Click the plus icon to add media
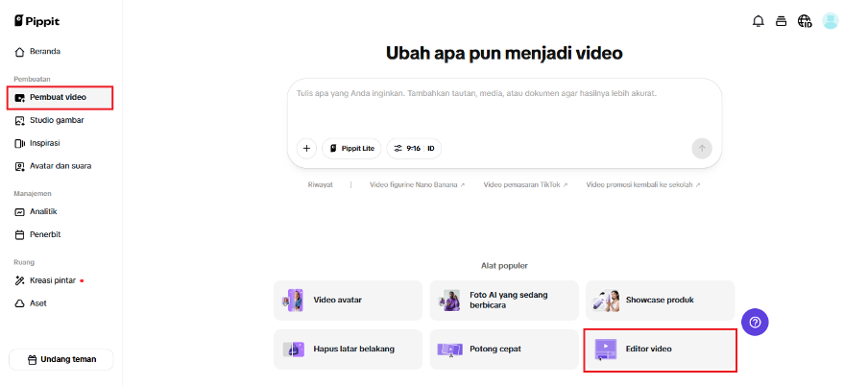This screenshot has height=386, width=868. (306, 148)
